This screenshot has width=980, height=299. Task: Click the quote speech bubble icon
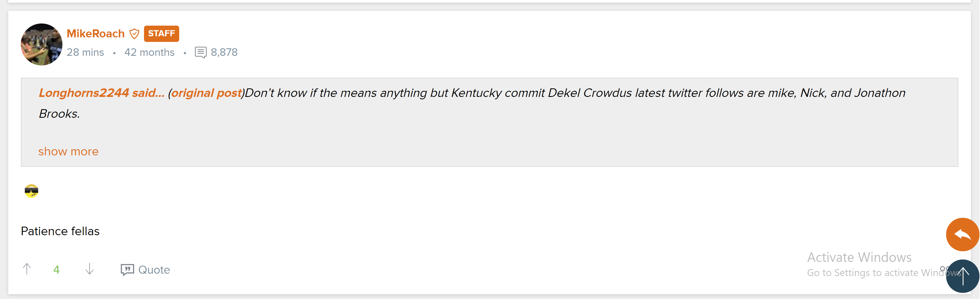point(127,270)
